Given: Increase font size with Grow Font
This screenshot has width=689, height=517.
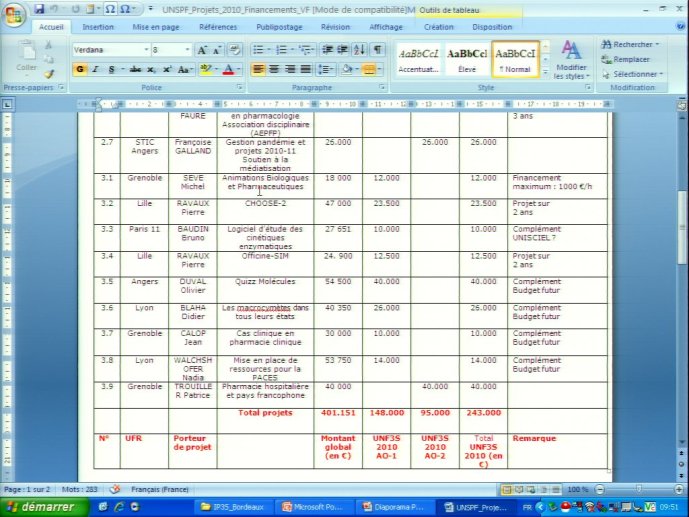Looking at the screenshot, I should pyautogui.click(x=202, y=50).
